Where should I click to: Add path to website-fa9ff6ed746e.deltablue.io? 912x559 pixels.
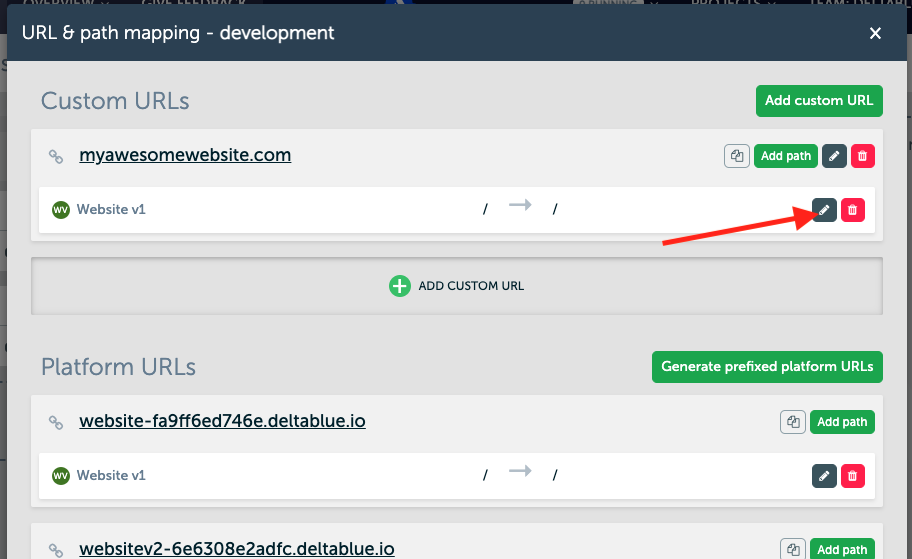pos(841,422)
